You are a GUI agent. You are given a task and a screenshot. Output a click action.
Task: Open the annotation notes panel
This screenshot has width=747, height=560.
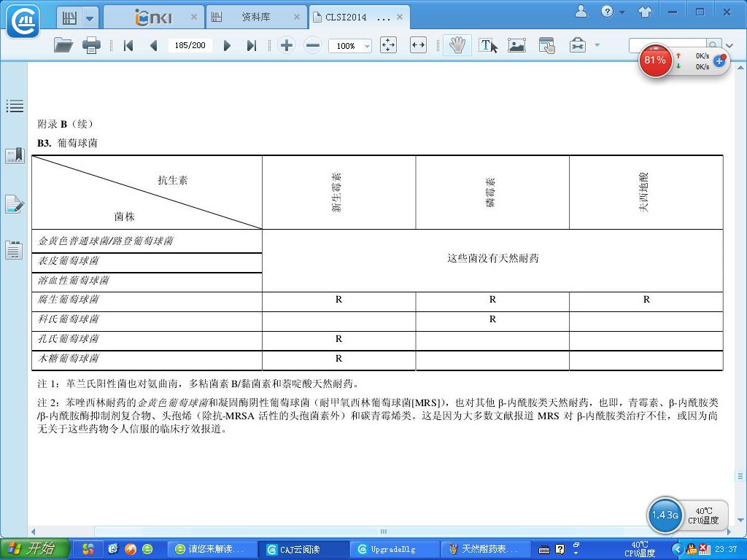15,204
